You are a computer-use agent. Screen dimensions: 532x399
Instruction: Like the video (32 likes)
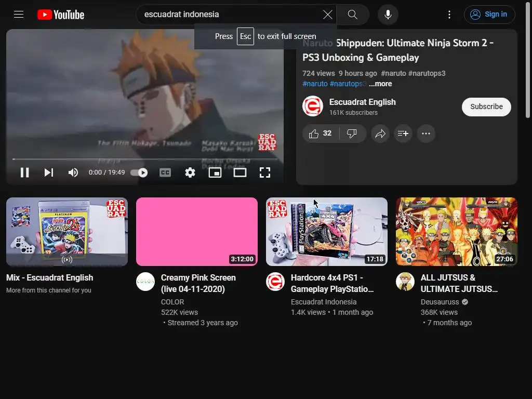coord(321,134)
